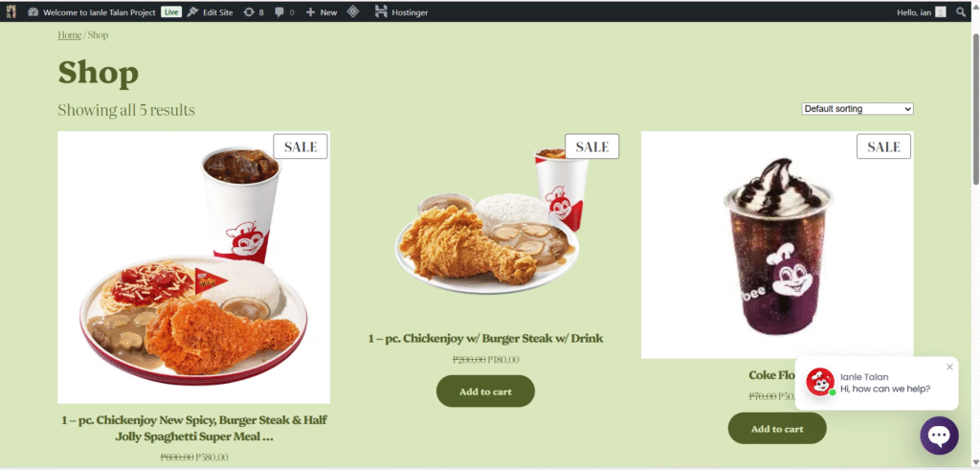Add the Coke Float to cart
This screenshot has width=980, height=470.
[x=777, y=428]
